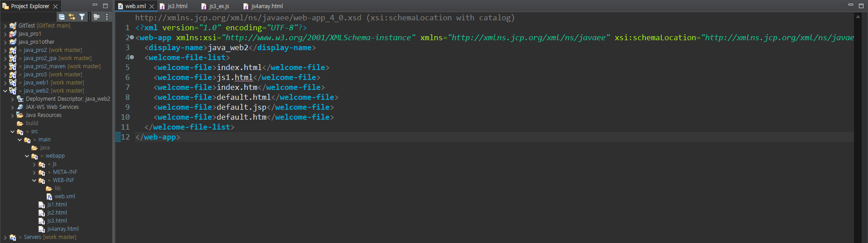Viewport: 868px width, 243px height.
Task: Minimize the editor area
Action: [850, 5]
